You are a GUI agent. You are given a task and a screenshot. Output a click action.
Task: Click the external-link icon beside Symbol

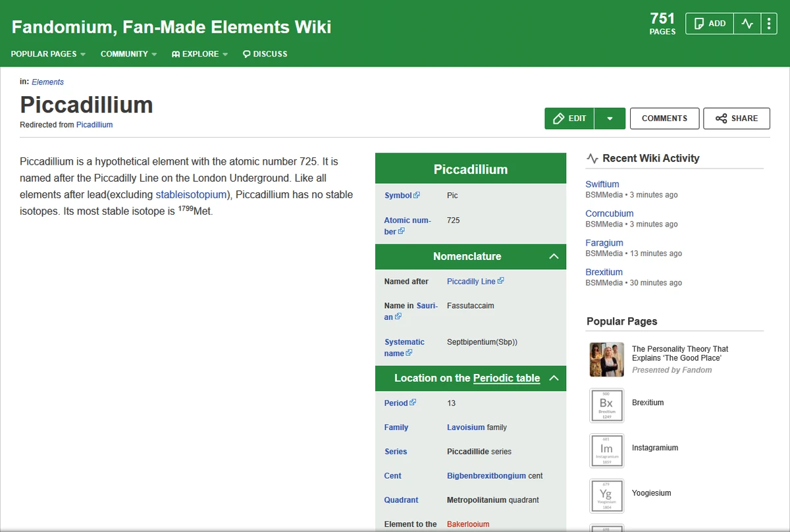[415, 195]
